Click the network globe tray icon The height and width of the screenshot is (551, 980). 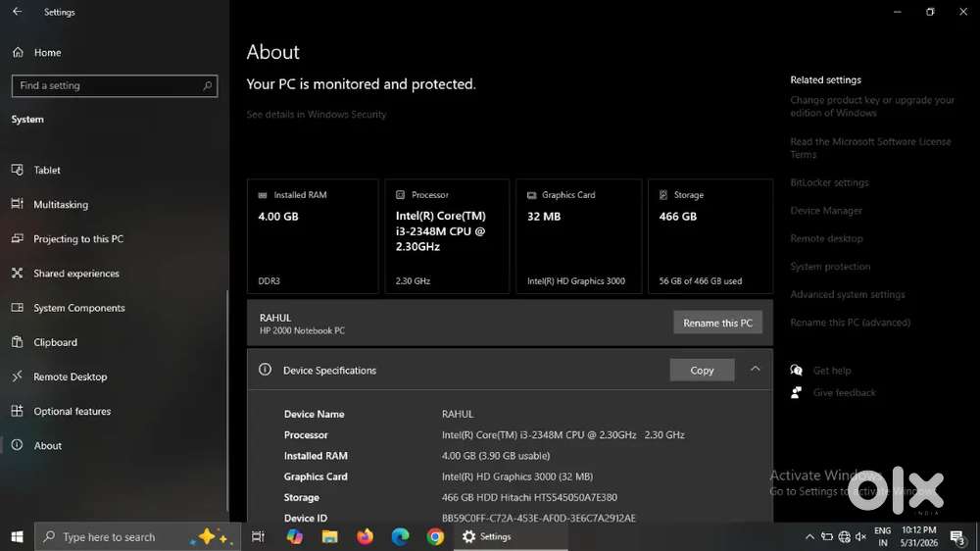coord(845,536)
